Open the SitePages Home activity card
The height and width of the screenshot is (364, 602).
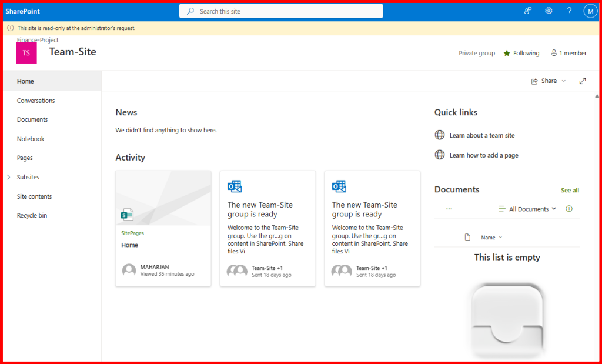(163, 228)
